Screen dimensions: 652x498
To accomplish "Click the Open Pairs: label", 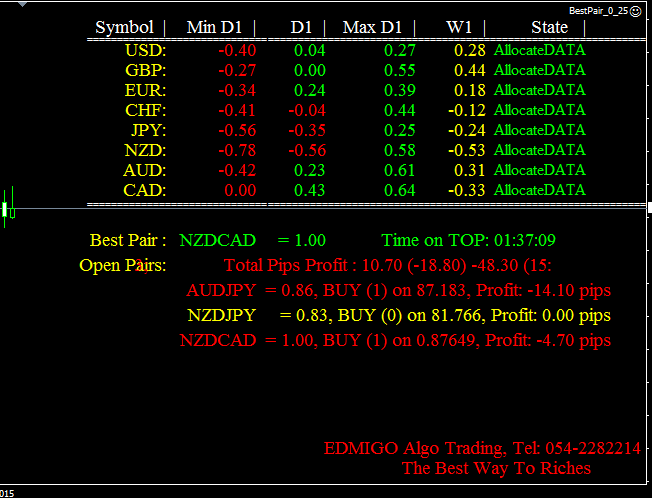I will [123, 266].
